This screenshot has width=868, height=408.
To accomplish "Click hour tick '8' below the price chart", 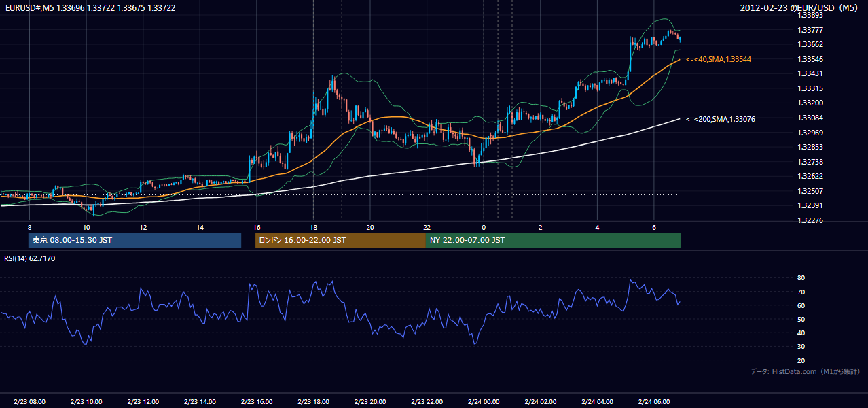I will [x=29, y=227].
